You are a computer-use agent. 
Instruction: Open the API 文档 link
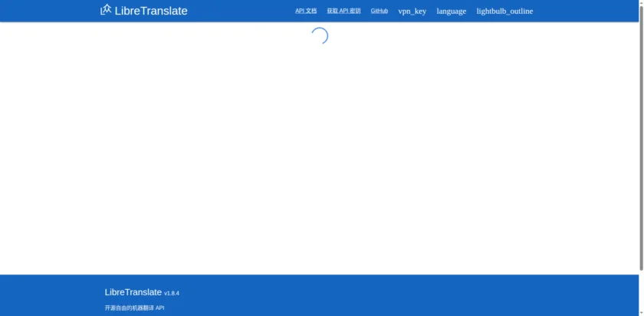306,11
